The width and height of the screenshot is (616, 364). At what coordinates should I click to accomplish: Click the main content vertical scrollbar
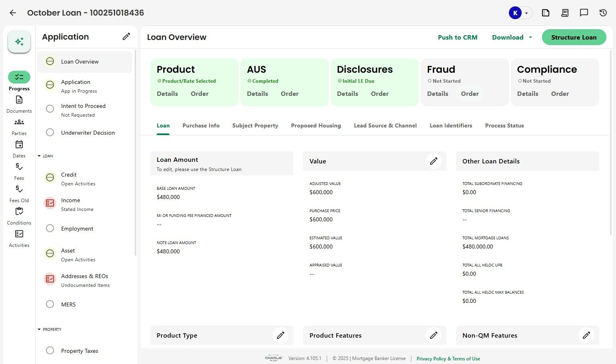pyautogui.click(x=610, y=143)
